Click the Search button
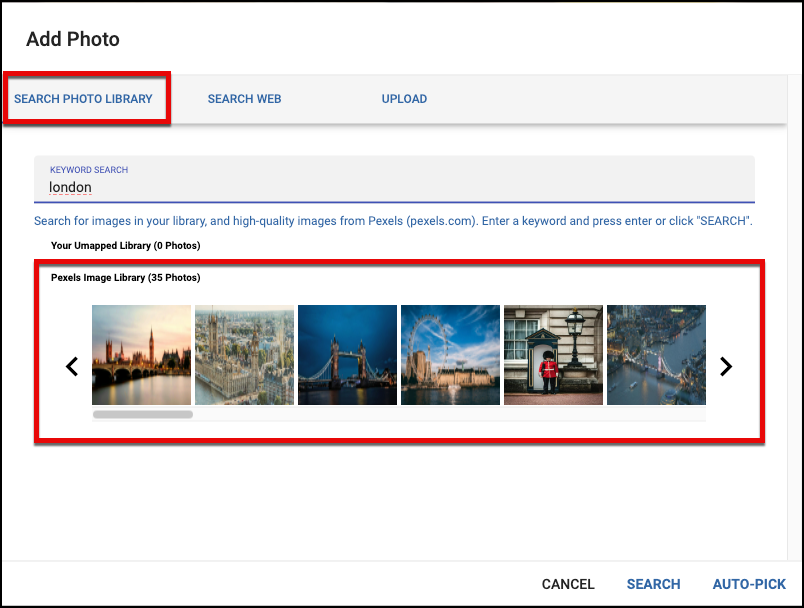The height and width of the screenshot is (608, 804). (653, 584)
